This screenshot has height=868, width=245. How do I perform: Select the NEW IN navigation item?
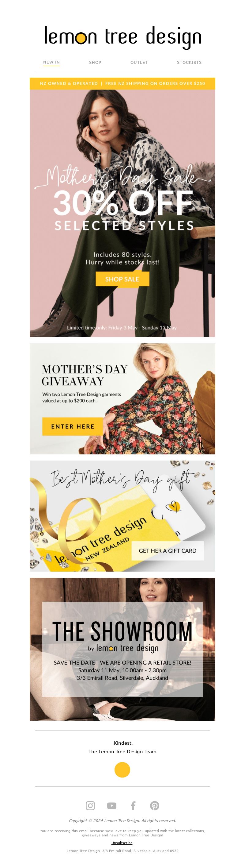click(51, 62)
